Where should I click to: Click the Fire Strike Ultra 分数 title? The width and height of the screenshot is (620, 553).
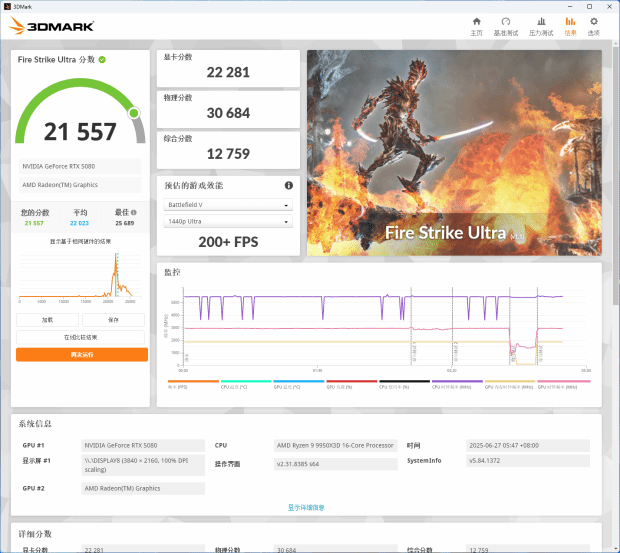click(x=56, y=60)
